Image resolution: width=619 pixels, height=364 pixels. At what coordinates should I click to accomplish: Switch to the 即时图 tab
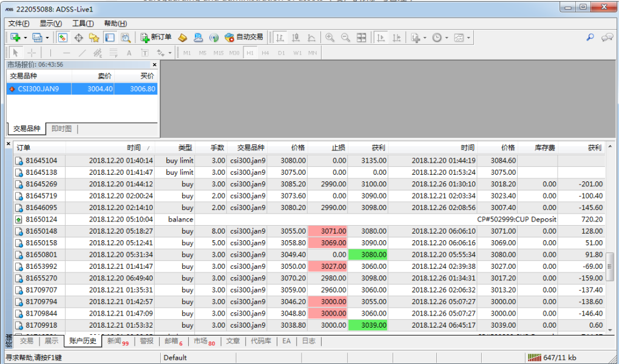tap(61, 129)
